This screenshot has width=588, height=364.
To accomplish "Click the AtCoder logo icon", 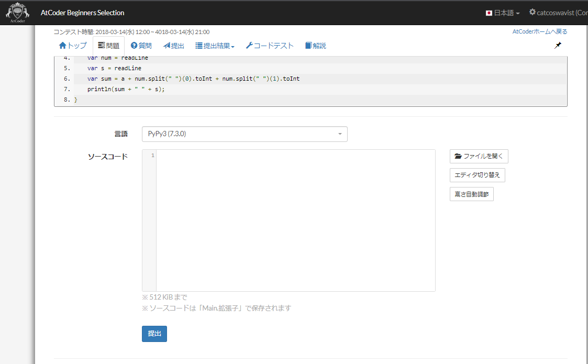I will [17, 13].
